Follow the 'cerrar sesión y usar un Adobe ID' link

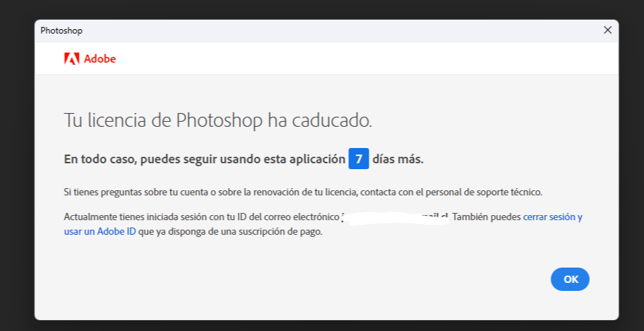[553, 217]
